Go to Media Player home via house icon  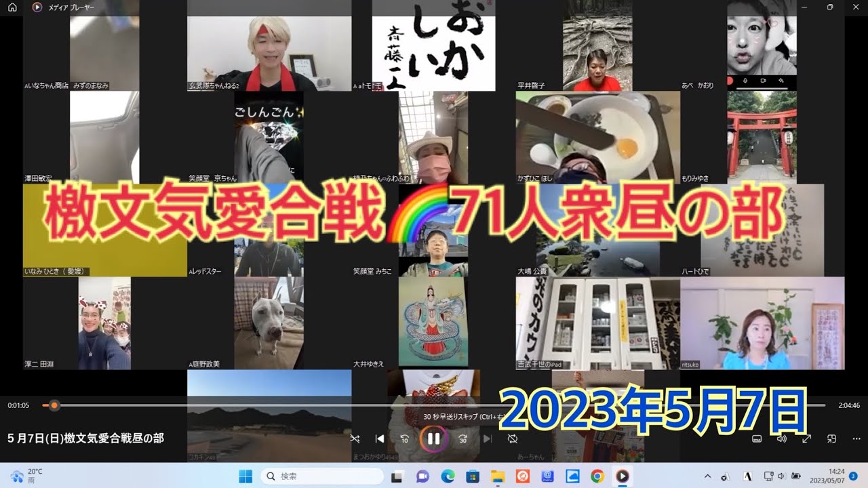[x=12, y=7]
